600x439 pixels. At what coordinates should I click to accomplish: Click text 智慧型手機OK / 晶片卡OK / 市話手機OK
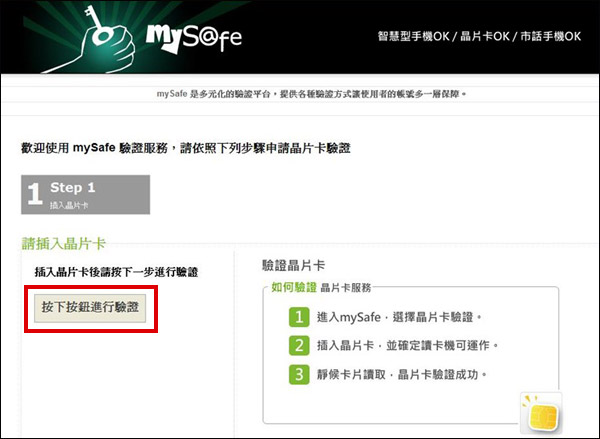coord(479,36)
